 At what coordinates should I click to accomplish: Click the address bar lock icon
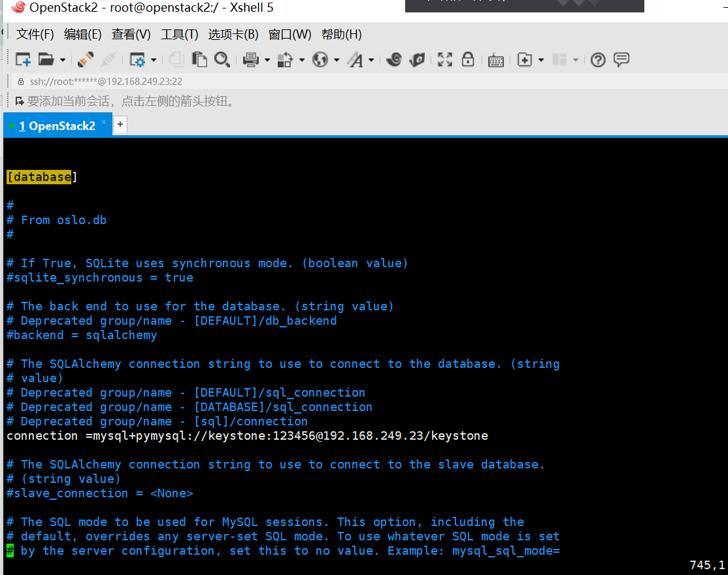21,82
